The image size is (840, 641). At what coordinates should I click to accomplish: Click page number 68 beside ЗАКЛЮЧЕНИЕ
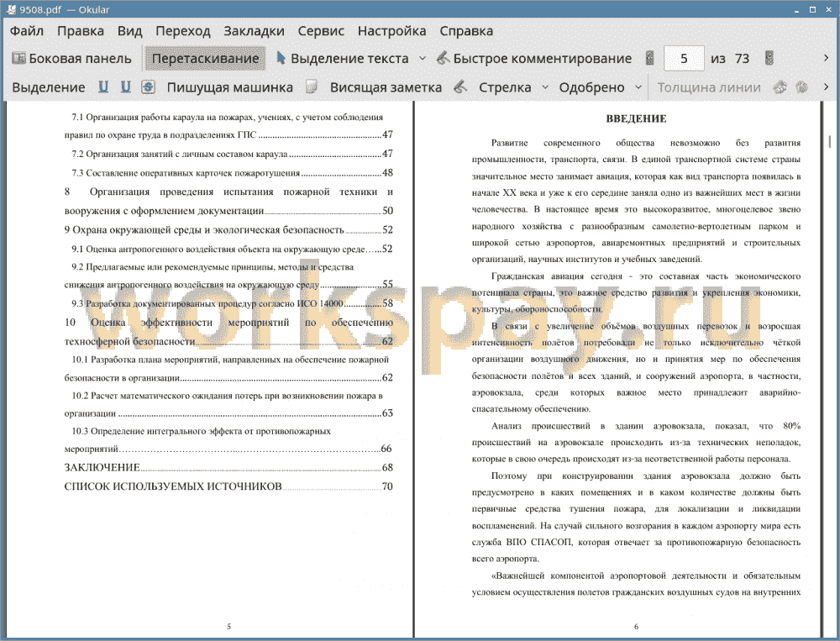387,467
